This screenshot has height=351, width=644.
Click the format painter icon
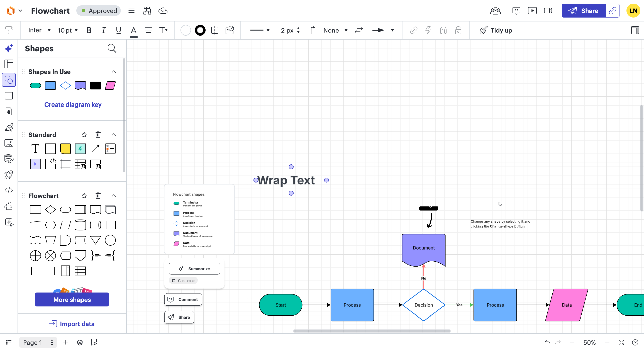tap(9, 30)
